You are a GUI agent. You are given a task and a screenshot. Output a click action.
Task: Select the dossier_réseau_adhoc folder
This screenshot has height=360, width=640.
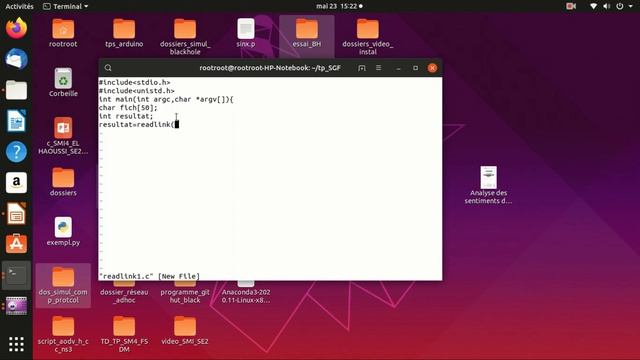tap(124, 292)
